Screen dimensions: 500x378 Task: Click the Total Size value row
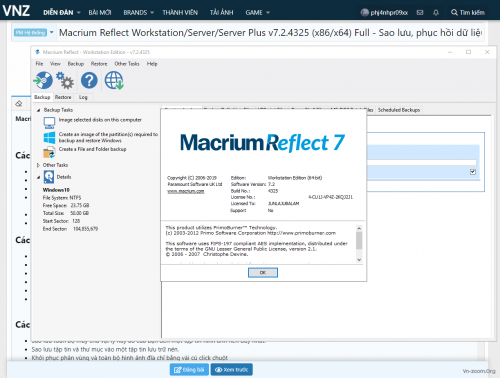[x=65, y=213]
